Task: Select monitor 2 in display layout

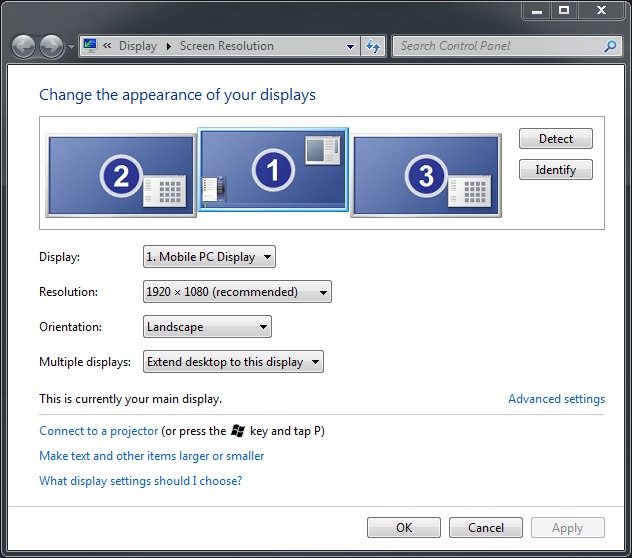Action: [122, 176]
